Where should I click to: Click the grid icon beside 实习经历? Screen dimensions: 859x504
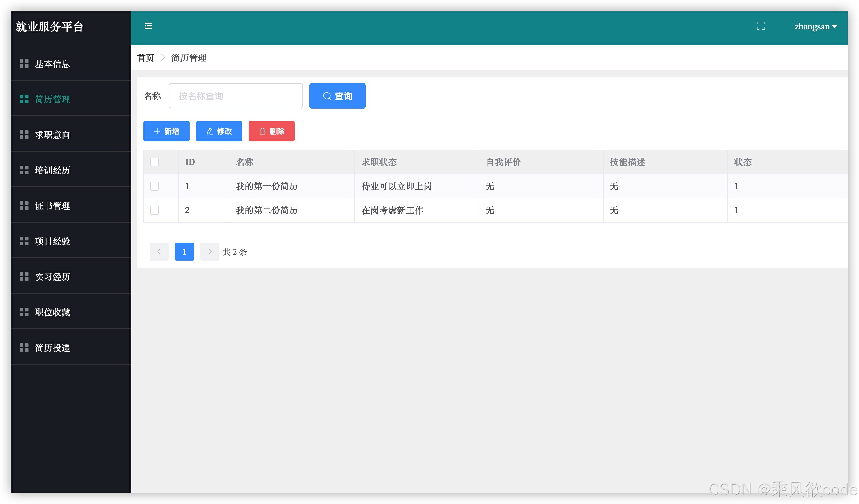[24, 277]
